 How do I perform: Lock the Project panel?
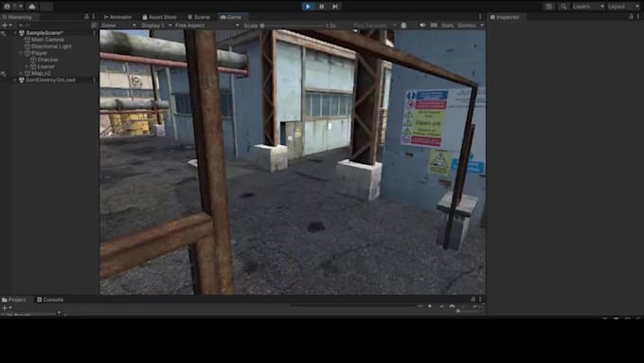(474, 299)
